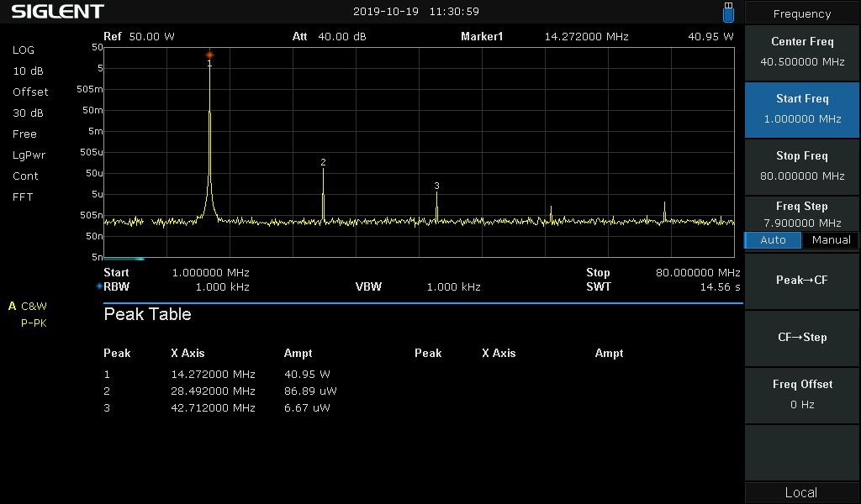Click the LOG scale type label
Screen dimensions: 861x504
(23, 50)
